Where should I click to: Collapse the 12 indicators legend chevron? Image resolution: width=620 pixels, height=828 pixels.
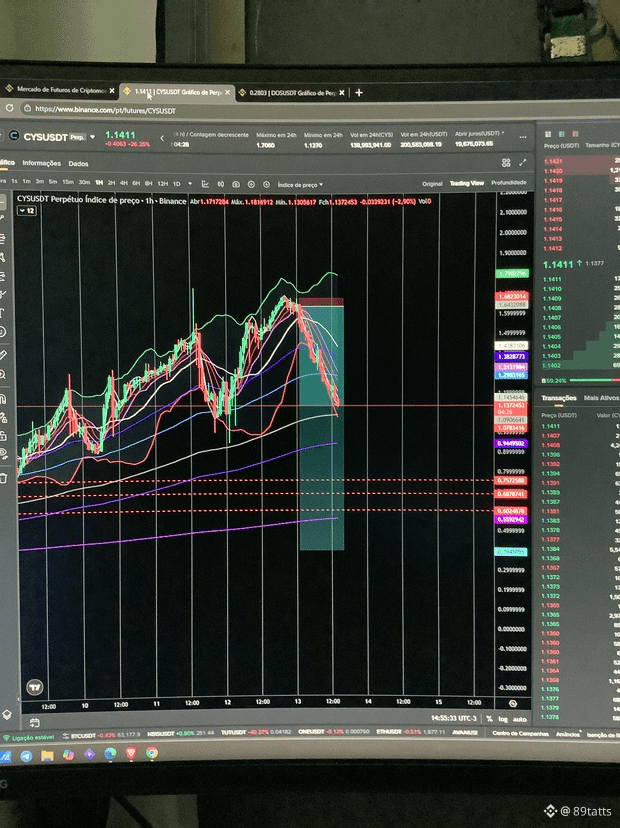[x=27, y=211]
